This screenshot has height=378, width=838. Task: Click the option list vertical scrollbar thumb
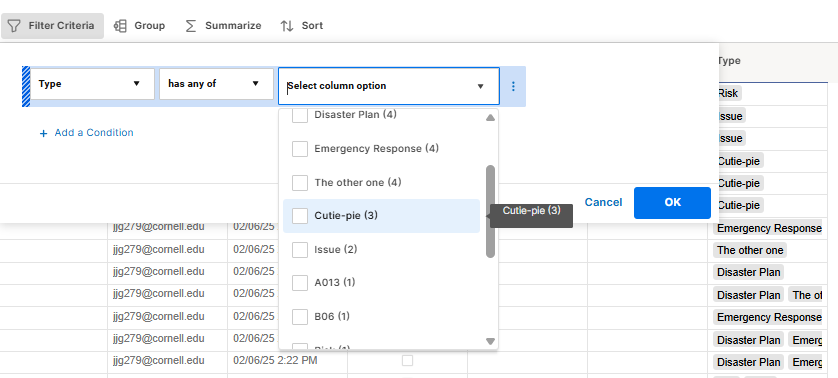point(490,211)
